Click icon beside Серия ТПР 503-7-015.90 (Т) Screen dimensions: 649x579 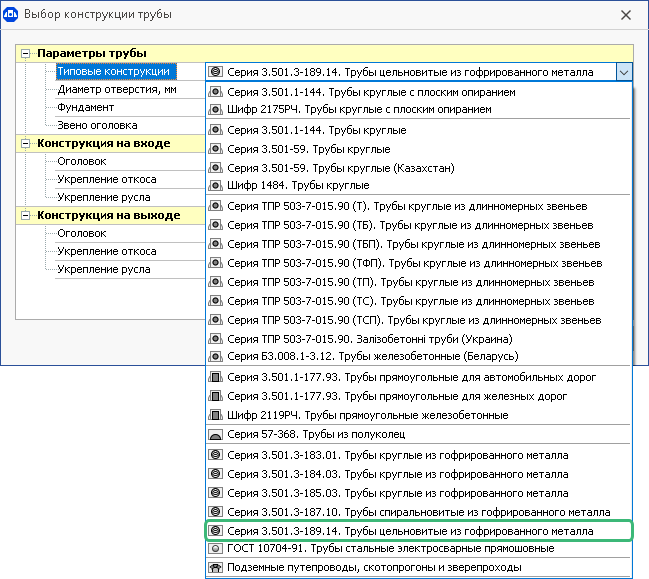tap(215, 206)
